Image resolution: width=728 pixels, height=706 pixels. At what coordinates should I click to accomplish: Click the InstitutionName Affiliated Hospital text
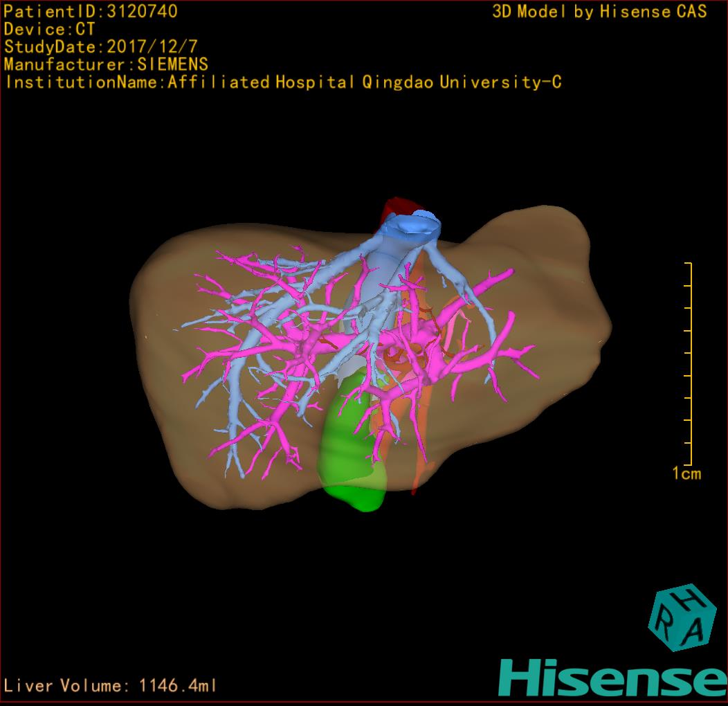click(x=283, y=82)
